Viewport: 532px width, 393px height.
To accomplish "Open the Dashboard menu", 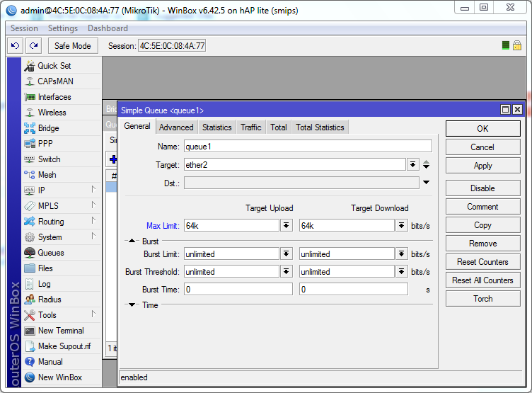I will [x=108, y=28].
